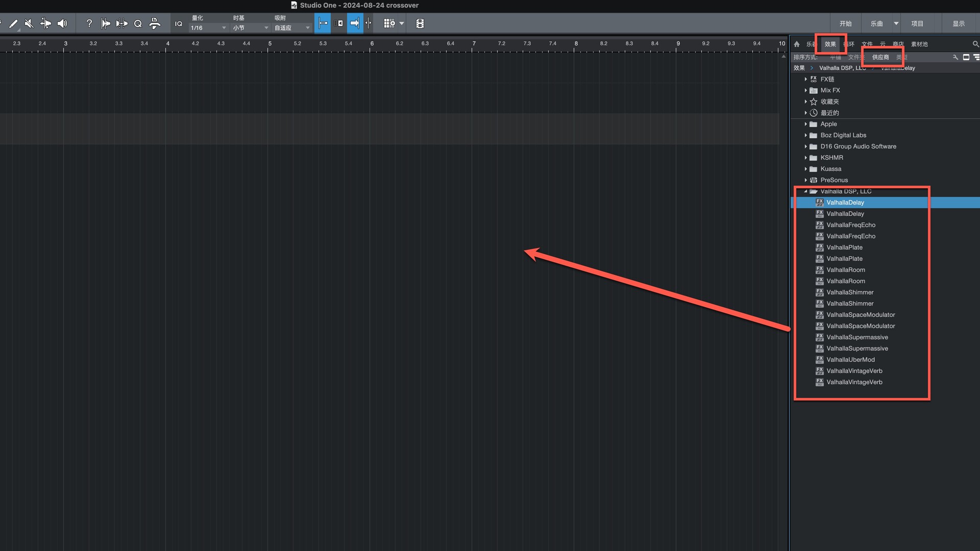This screenshot has height=551, width=980.
Task: Click the 效果 breadcrumb link
Action: coord(799,68)
